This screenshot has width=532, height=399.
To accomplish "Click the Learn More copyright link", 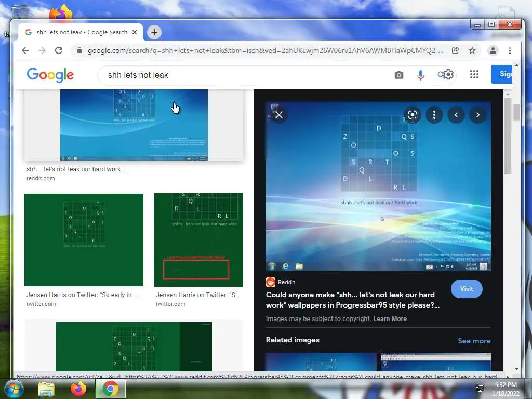I will point(390,319).
